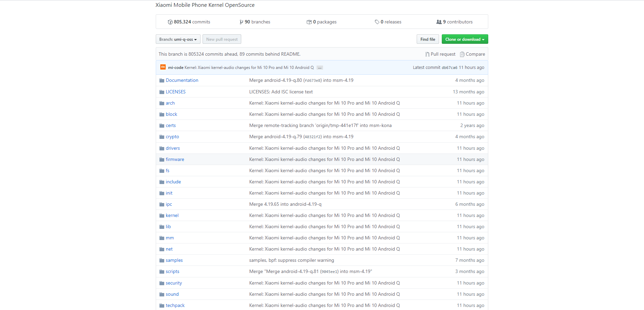Click the folder icon next to ipc
Viewport: 644px width, 310px height.
pos(162,204)
